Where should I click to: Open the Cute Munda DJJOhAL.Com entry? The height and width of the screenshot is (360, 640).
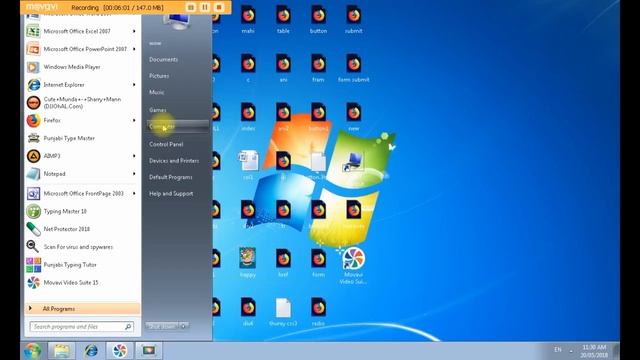tap(82, 102)
